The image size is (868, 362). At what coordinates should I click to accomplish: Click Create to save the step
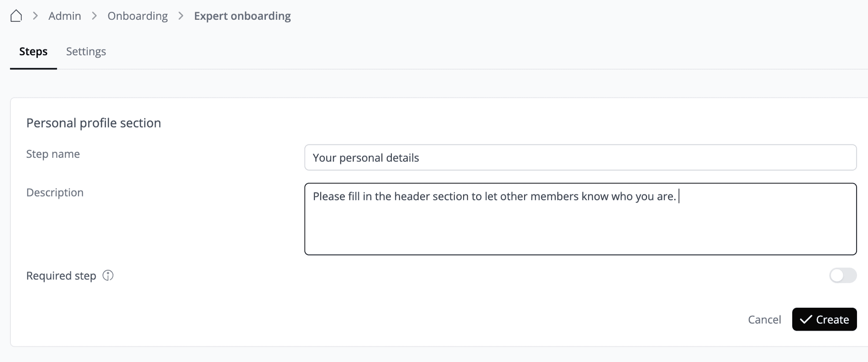click(x=824, y=319)
